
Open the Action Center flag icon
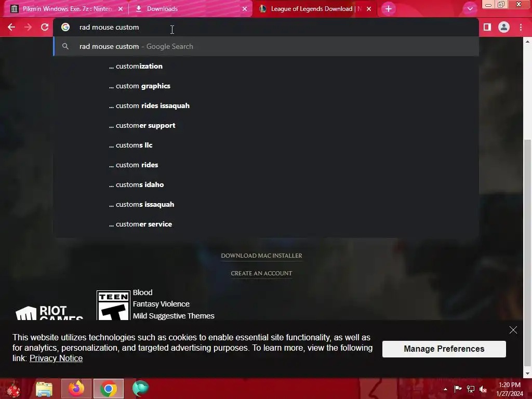(458, 389)
